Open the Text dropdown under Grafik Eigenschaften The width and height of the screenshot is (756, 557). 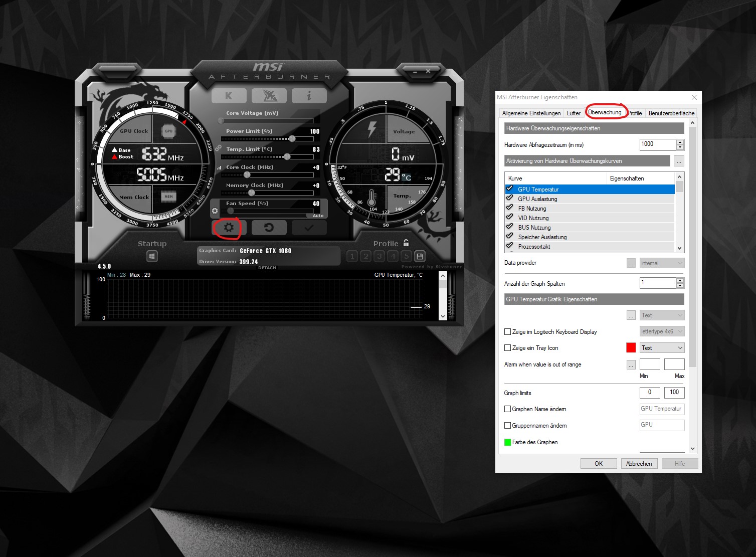click(x=662, y=315)
